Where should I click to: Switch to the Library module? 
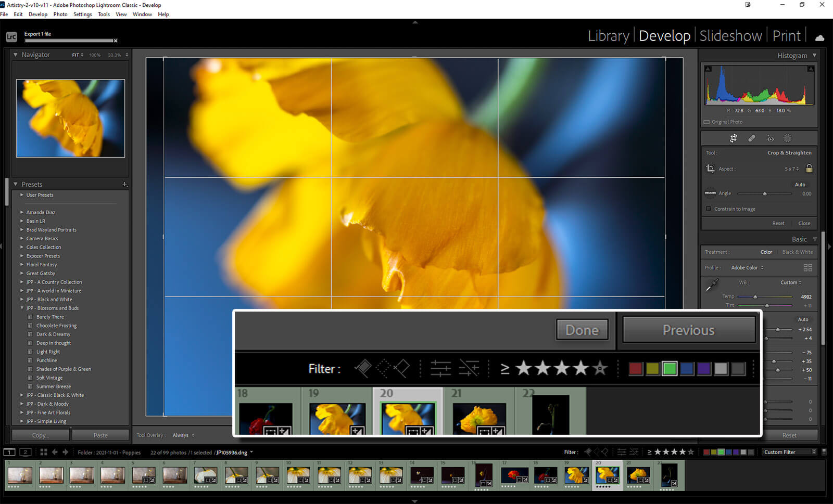[x=608, y=36]
